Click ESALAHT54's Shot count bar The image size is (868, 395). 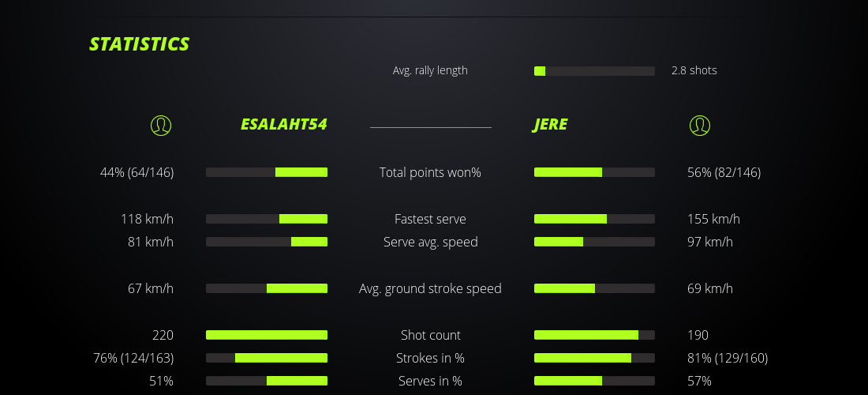267,335
